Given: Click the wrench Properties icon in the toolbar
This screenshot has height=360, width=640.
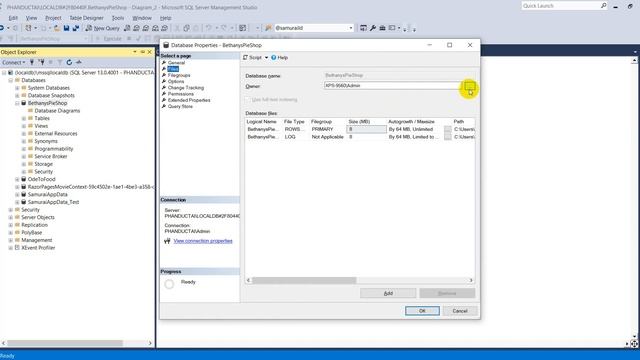Looking at the screenshot, I should (373, 28).
